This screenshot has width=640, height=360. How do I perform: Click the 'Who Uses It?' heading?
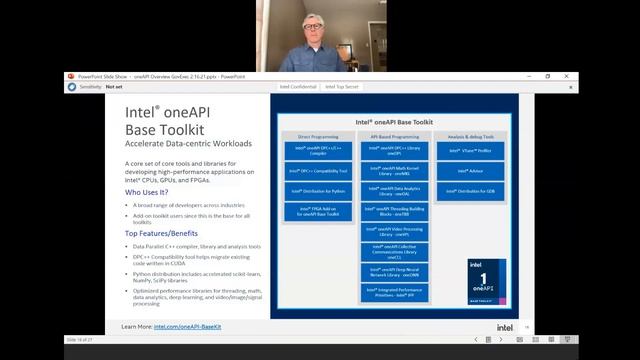(x=147, y=192)
